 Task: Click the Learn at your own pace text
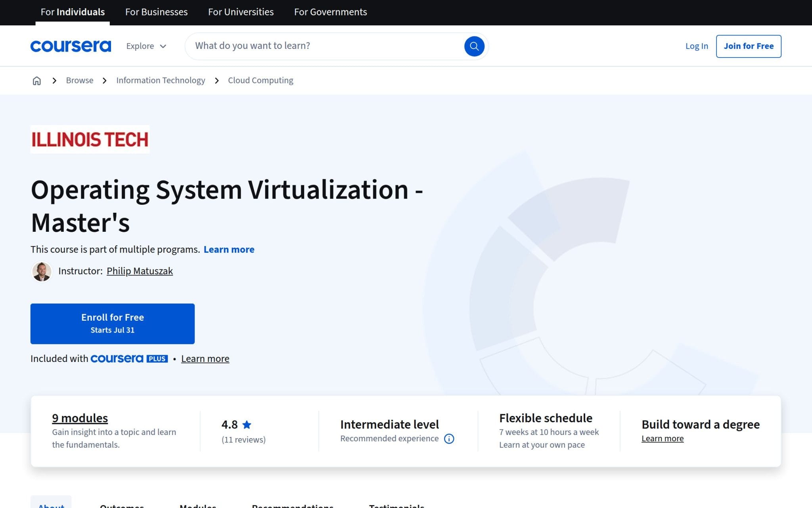coord(542,445)
